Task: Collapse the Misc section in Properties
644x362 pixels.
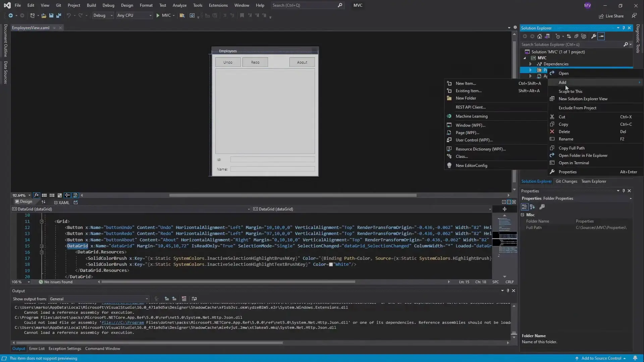Action: (523, 215)
